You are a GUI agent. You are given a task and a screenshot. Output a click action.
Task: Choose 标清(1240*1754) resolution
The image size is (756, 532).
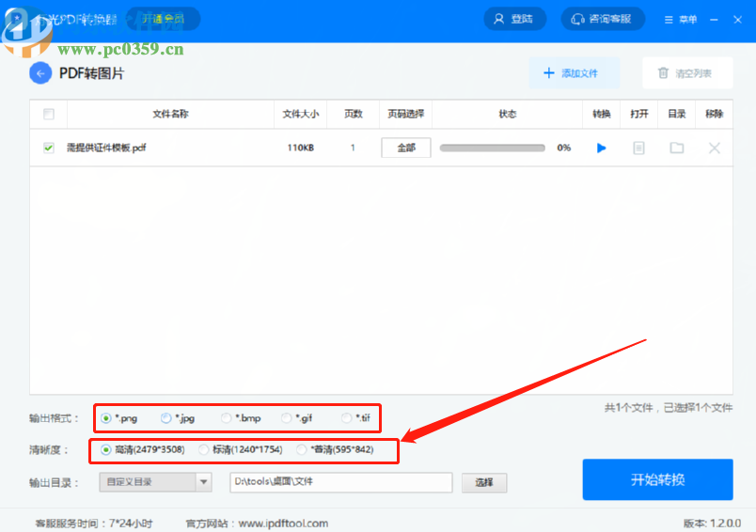tap(241, 449)
